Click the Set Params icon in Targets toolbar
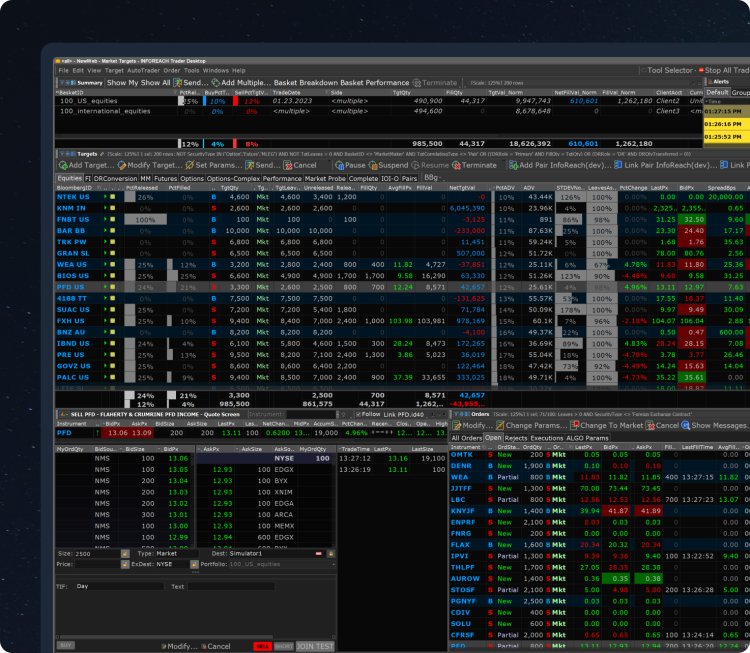The width and height of the screenshot is (750, 653). point(189,165)
